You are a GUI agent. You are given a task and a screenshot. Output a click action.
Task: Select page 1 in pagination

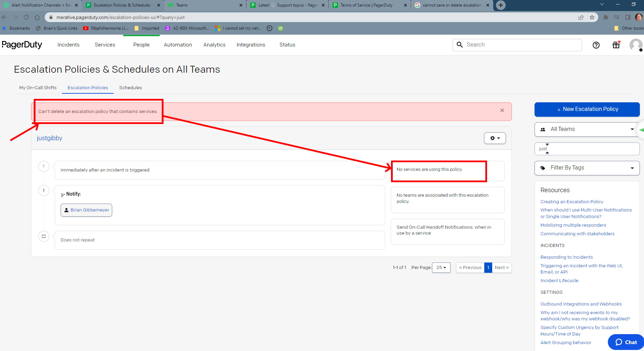click(488, 268)
